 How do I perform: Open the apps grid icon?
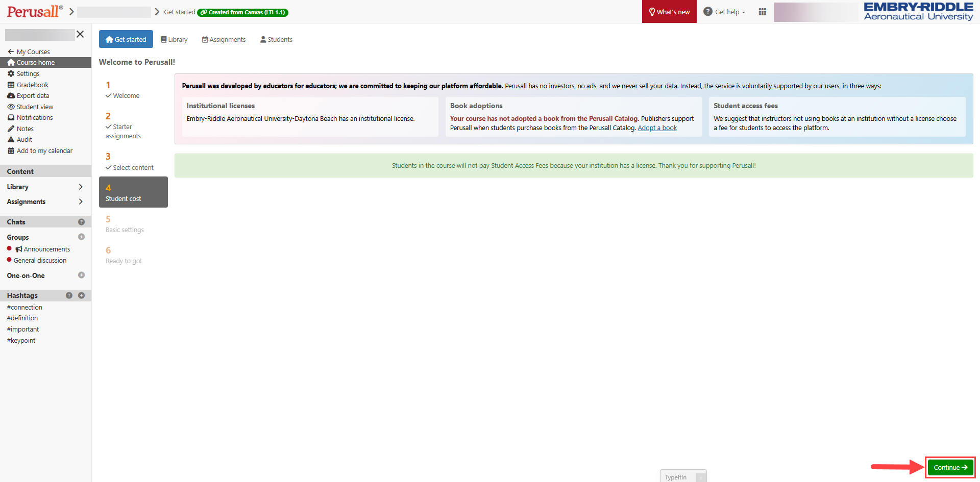coord(763,12)
